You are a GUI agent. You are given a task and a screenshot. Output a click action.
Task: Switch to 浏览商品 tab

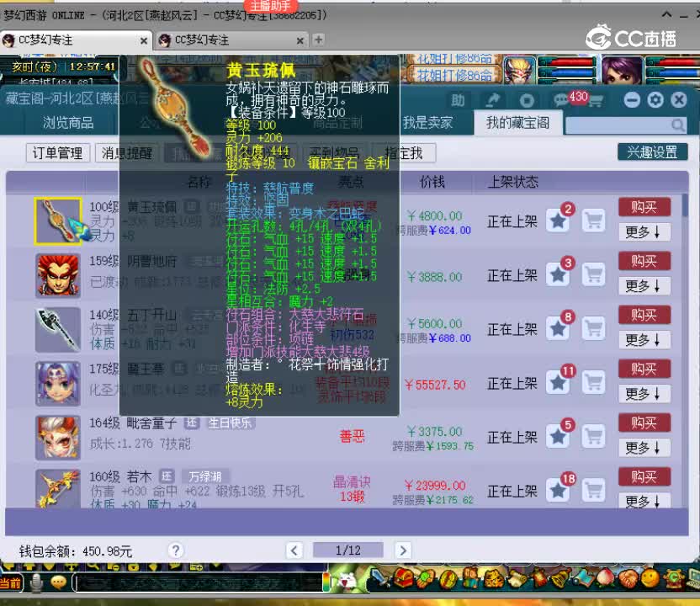[68, 122]
